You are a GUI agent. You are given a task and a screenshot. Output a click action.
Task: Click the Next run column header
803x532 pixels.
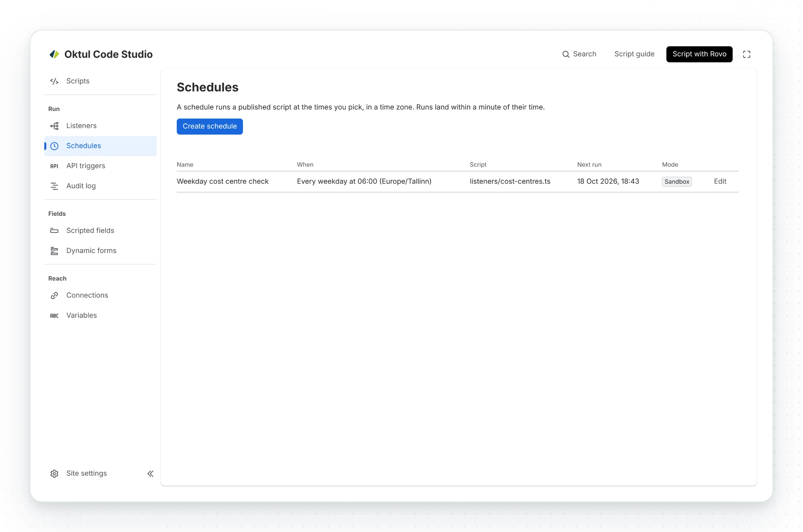pos(589,164)
